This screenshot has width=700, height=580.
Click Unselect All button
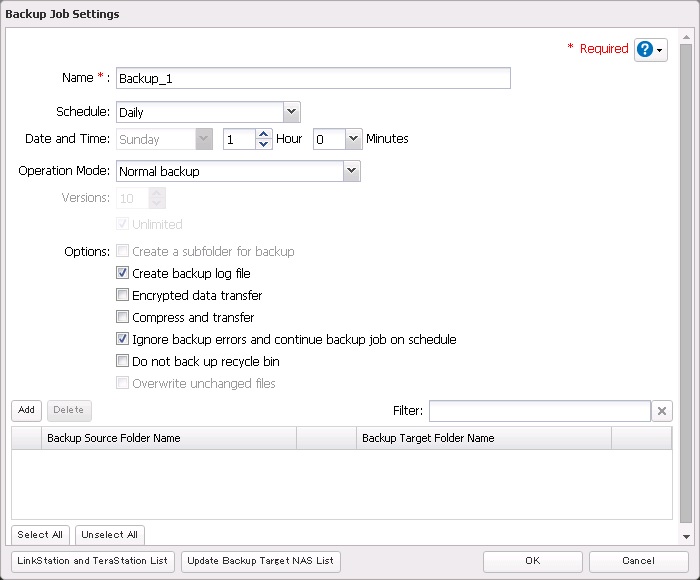click(x=110, y=535)
